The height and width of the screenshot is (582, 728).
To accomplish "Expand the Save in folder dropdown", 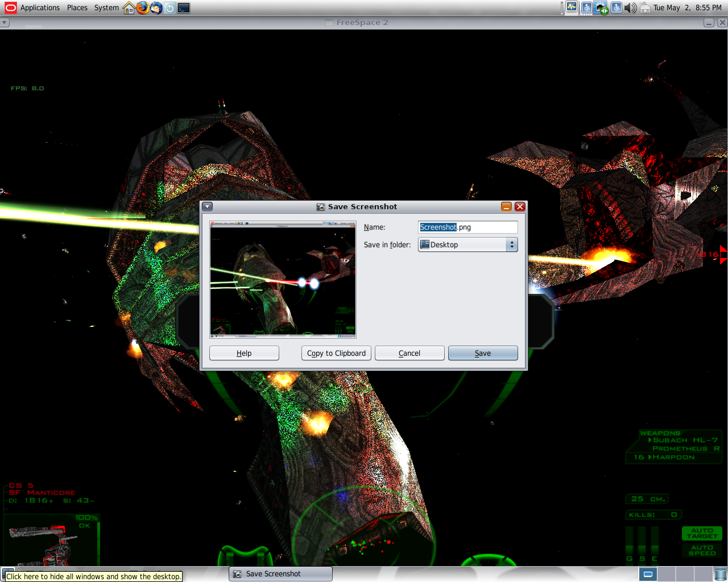I will (468, 244).
